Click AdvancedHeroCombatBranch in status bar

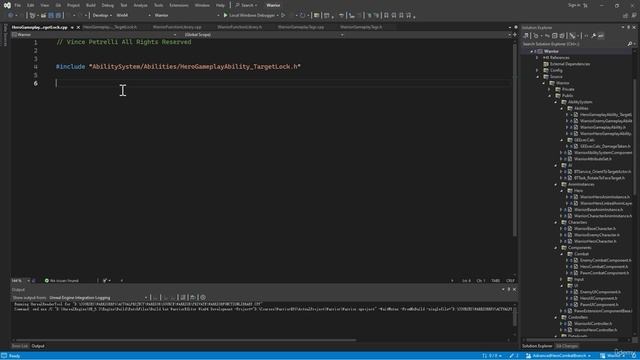click(x=558, y=356)
